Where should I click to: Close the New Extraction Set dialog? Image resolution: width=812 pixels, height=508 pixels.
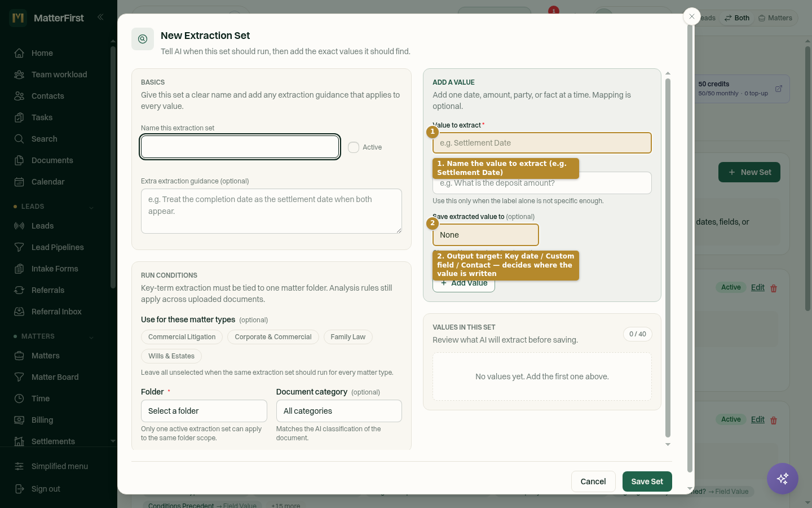point(691,16)
